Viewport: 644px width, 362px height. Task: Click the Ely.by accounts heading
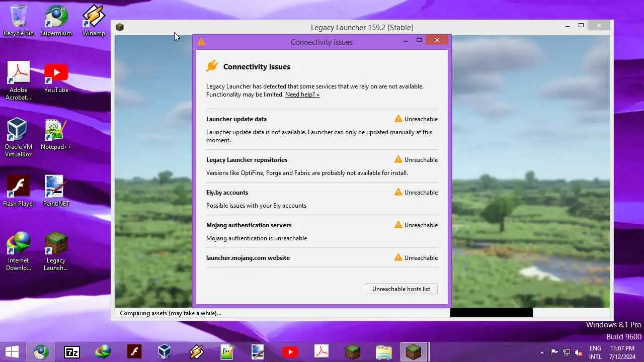coord(227,193)
